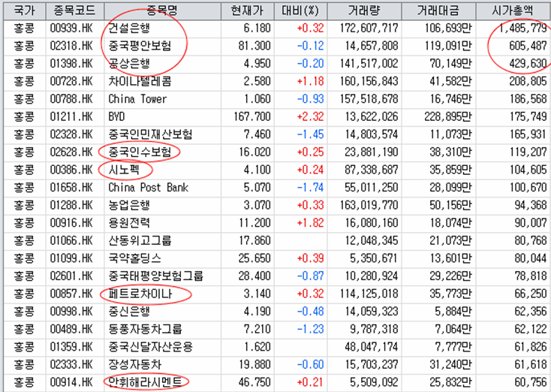The height and width of the screenshot is (392, 551).
Task: Select the 중국인수보험 stock name
Action: (140, 152)
